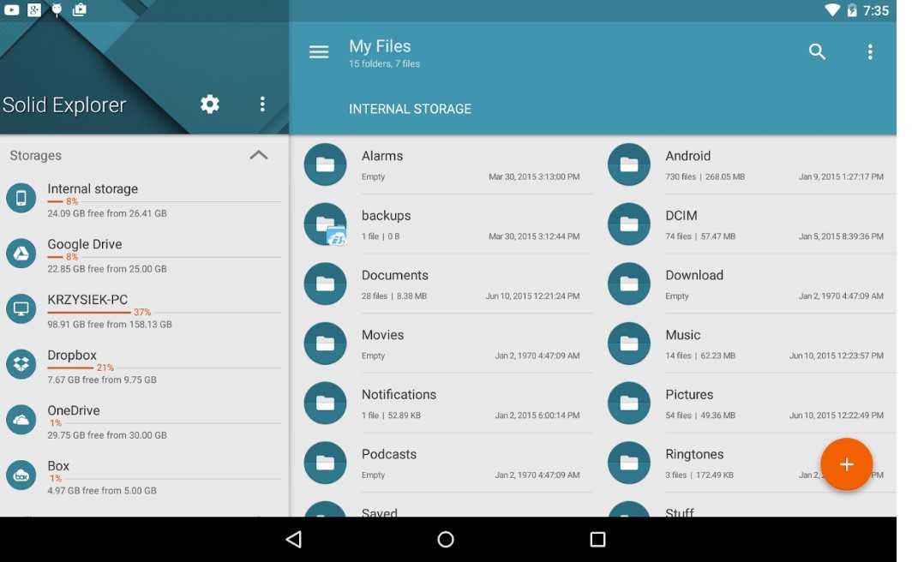Open Solid Explorer settings gear

210,105
